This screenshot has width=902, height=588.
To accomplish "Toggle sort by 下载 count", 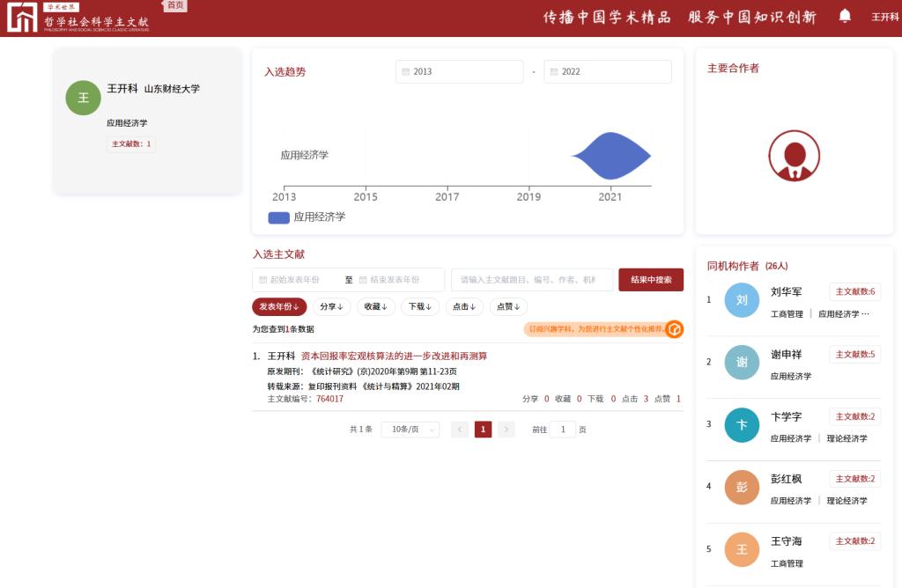I will pyautogui.click(x=419, y=306).
